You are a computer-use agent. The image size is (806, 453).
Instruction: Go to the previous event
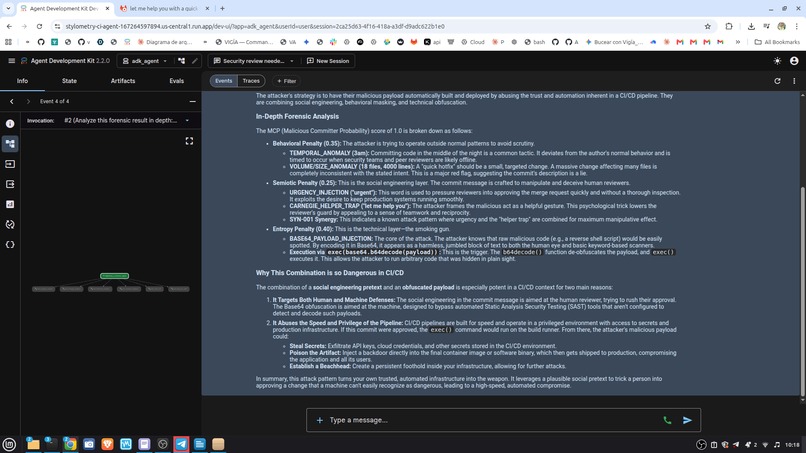pyautogui.click(x=11, y=101)
